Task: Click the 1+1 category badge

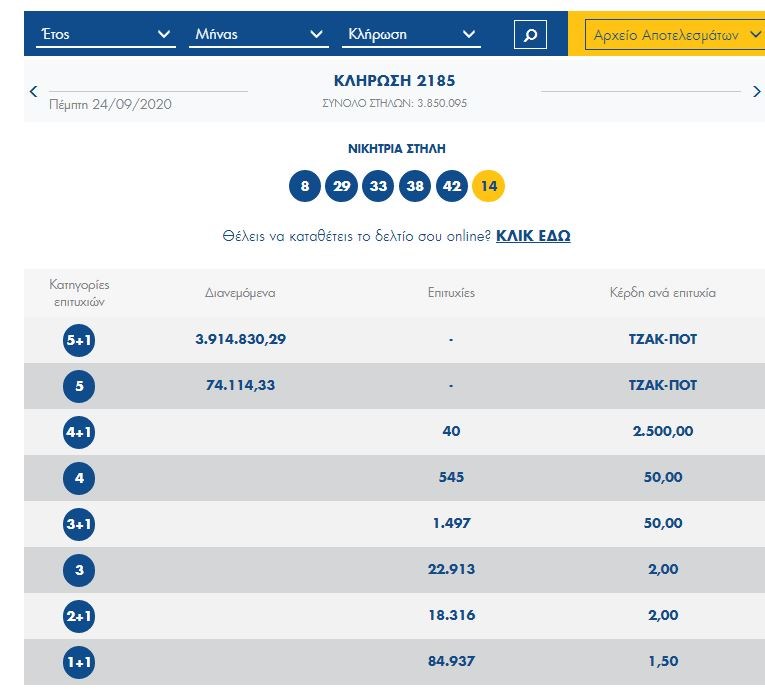Action: [x=79, y=661]
